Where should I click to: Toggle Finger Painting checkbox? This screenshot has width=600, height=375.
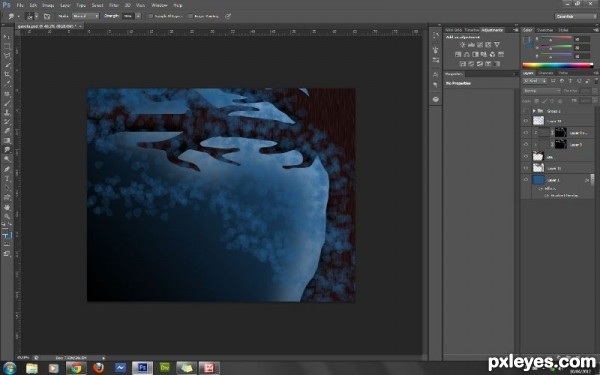tap(190, 16)
